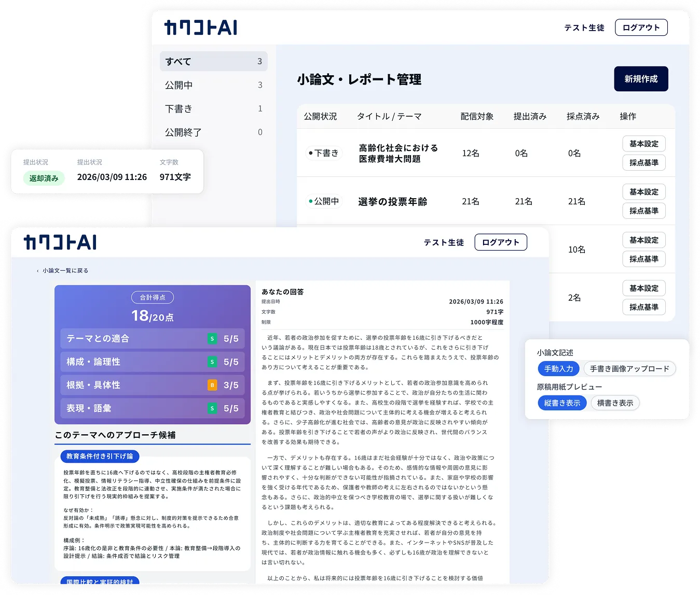700x595 pixels.
Task: Click テスト生徒 in the back window header
Action: 584,27
